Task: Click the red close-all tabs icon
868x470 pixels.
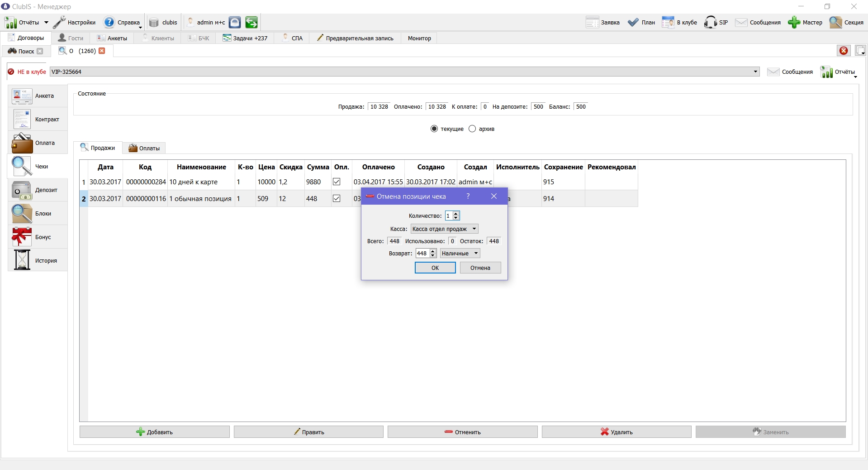Action: [844, 51]
